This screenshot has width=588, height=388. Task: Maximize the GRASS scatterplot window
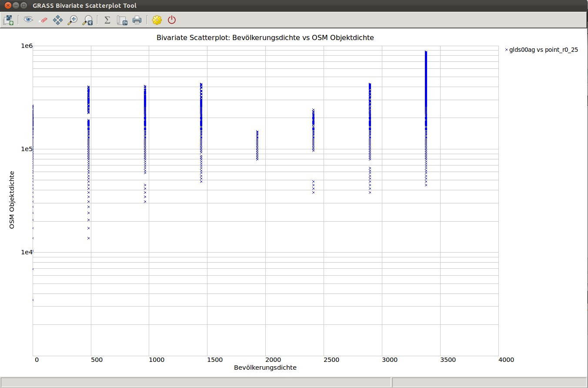(x=23, y=6)
